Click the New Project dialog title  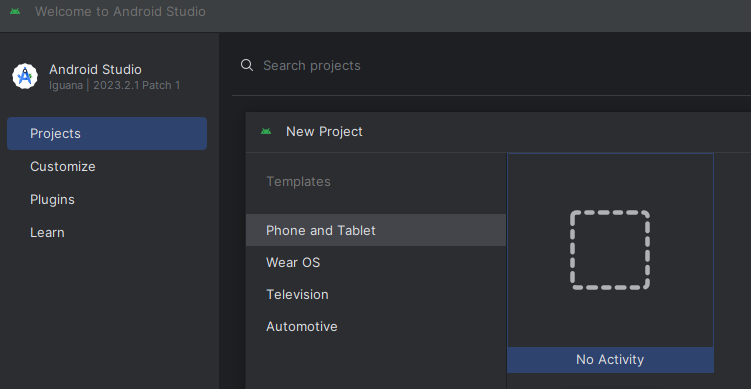coord(324,132)
